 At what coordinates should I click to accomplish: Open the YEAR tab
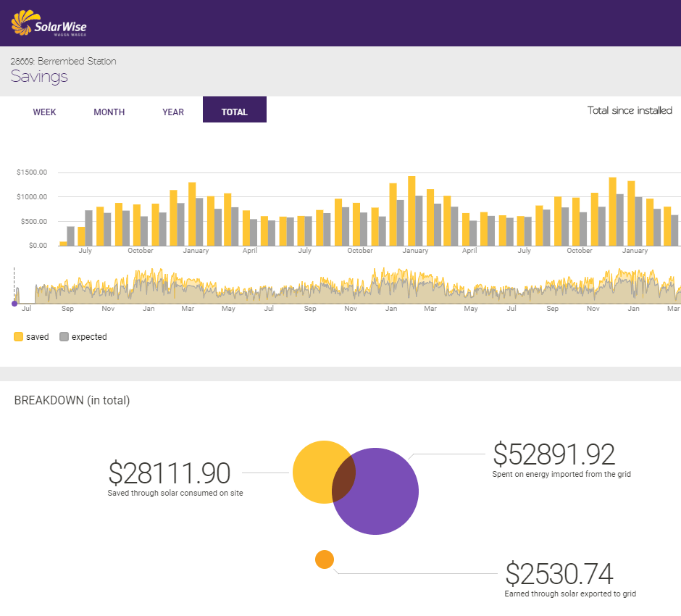173,112
